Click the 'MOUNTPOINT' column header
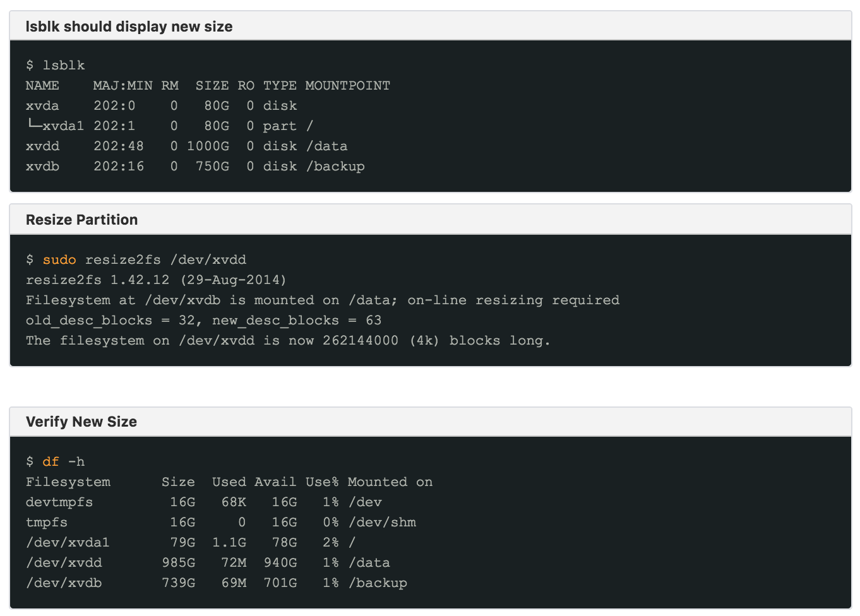The image size is (860, 616). coord(348,85)
